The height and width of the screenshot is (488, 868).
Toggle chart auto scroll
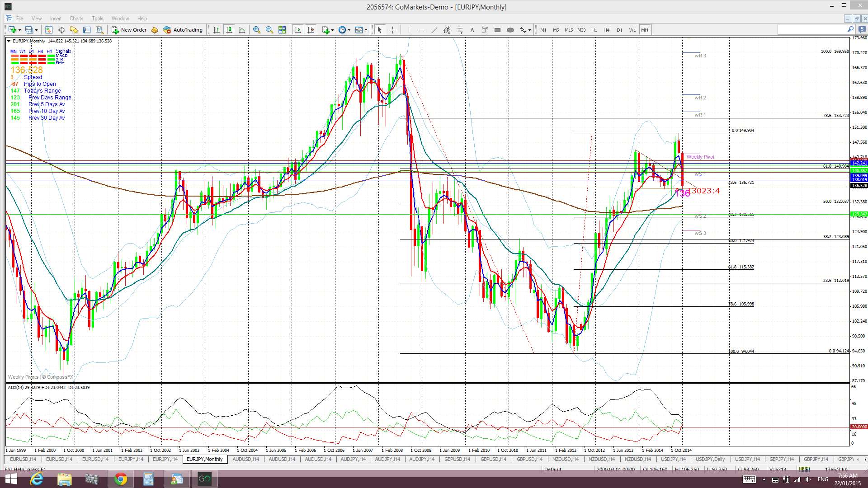coord(298,30)
